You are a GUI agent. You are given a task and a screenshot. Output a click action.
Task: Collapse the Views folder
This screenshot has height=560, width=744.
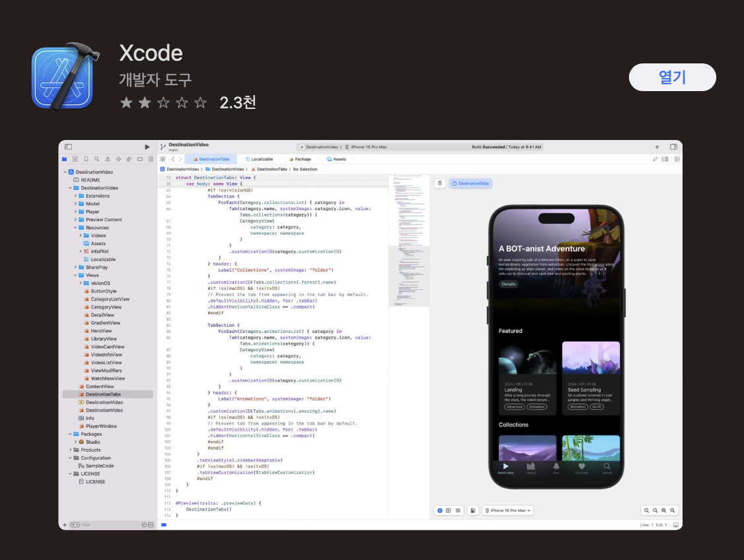coord(75,275)
